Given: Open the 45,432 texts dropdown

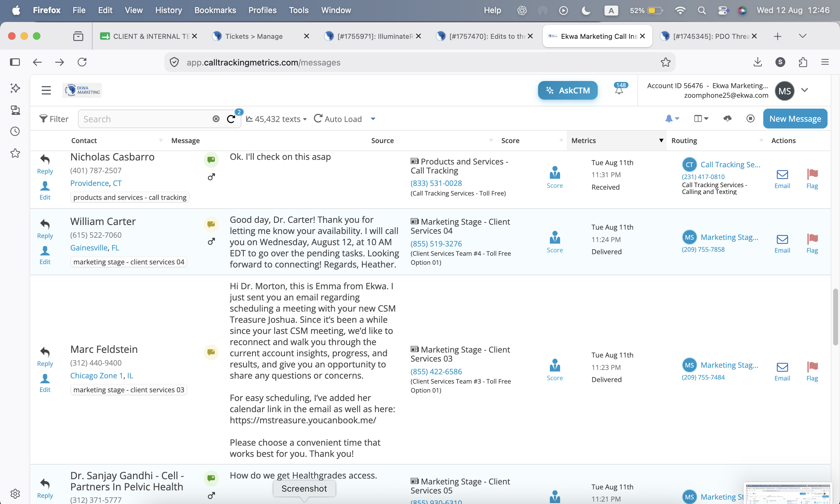Looking at the screenshot, I should point(276,119).
